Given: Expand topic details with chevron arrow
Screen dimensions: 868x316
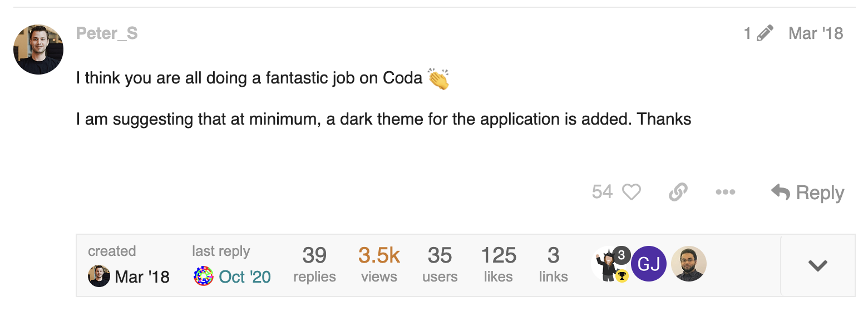Looking at the screenshot, I should coord(817,265).
